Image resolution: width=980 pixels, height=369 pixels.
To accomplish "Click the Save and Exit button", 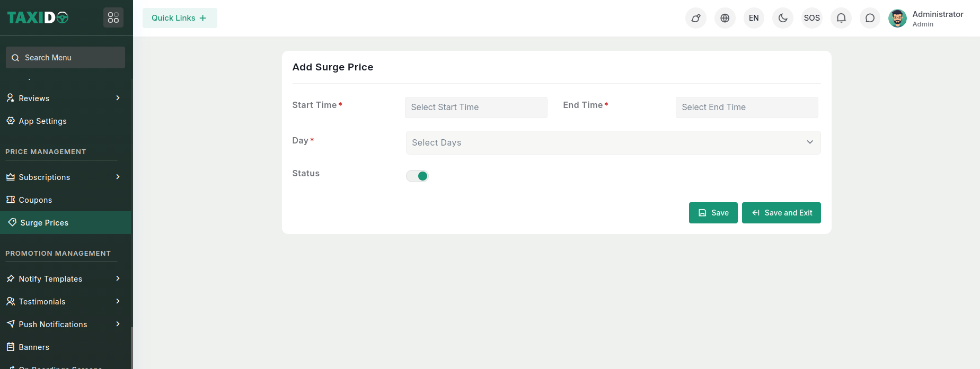I will [x=781, y=213].
